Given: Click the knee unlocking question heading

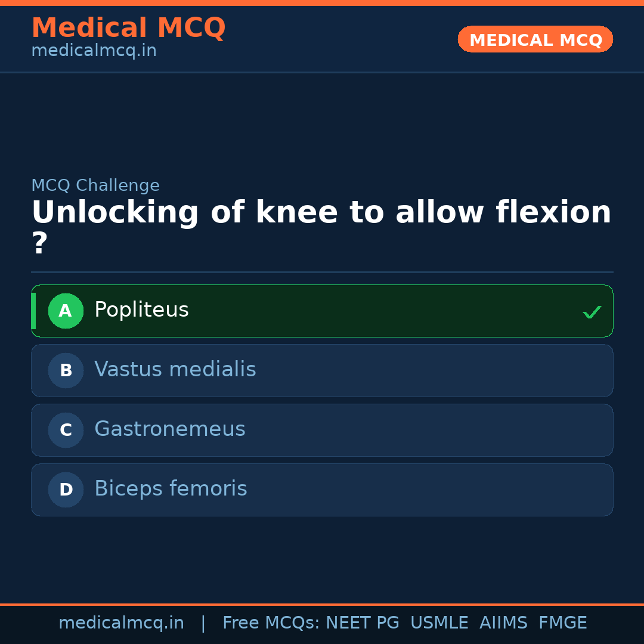Looking at the screenshot, I should [x=321, y=213].
